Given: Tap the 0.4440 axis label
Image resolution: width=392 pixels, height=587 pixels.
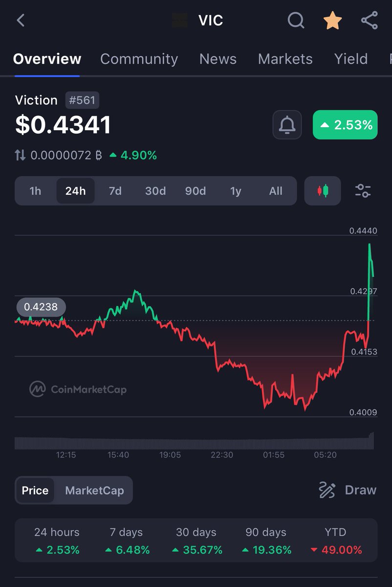Looking at the screenshot, I should pos(363,230).
